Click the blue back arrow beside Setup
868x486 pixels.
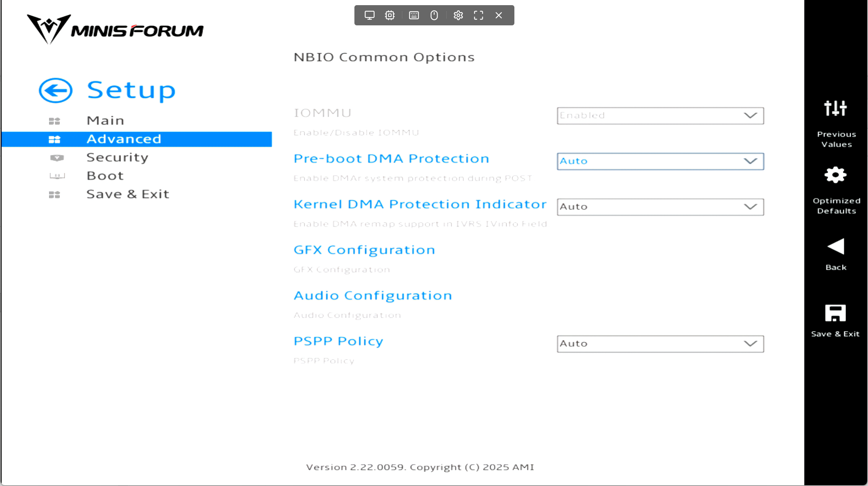(55, 90)
